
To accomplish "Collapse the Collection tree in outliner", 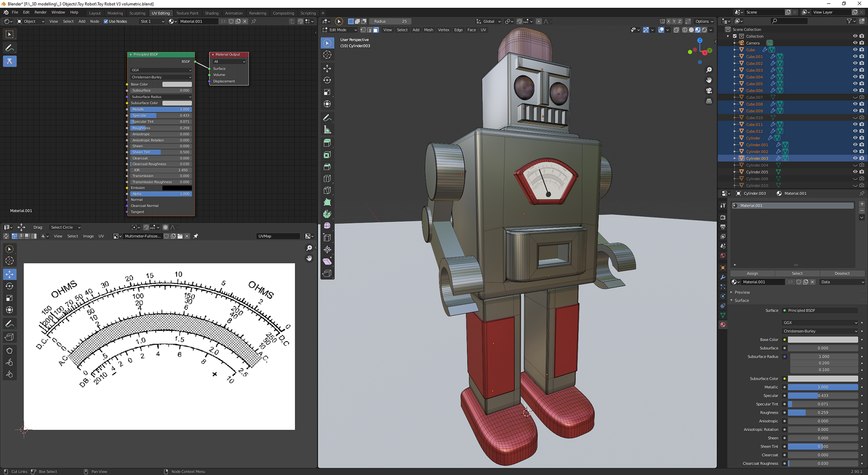I will pos(728,36).
